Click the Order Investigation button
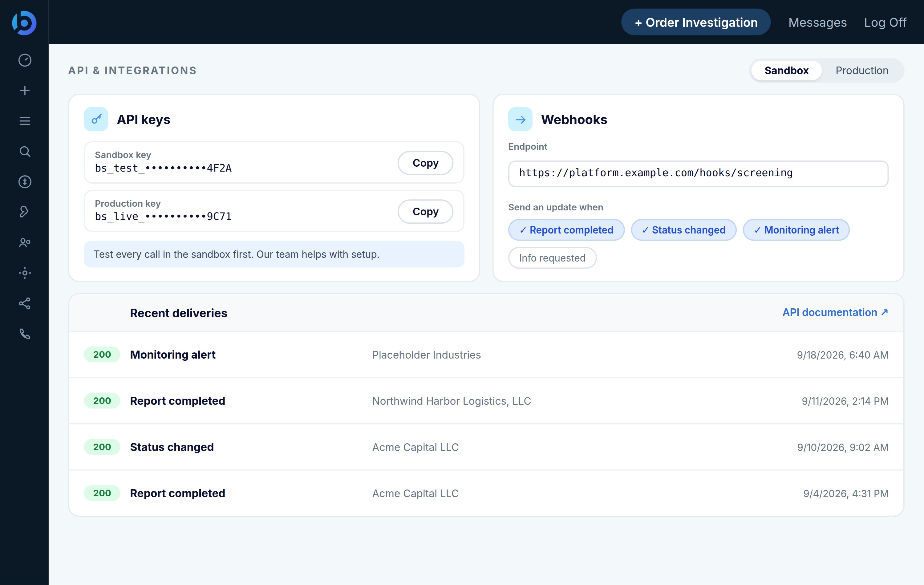The height and width of the screenshot is (585, 924). (696, 22)
